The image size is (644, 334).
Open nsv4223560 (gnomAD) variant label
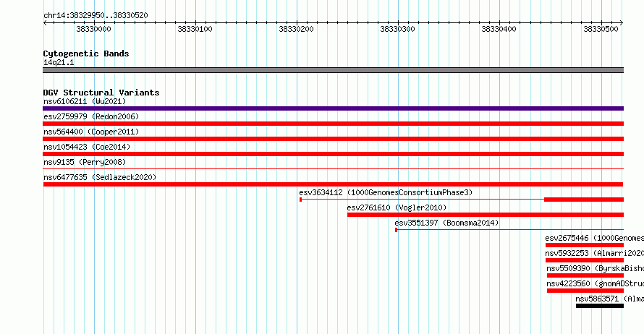(595, 283)
